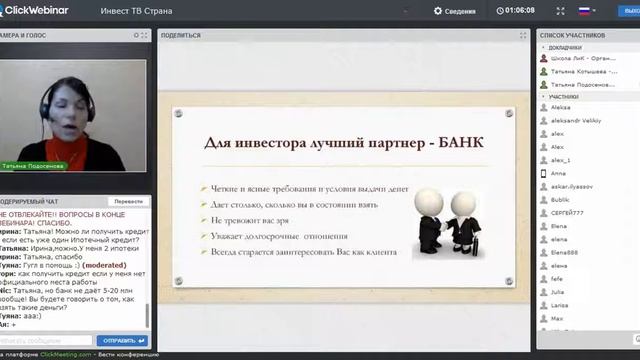Click the user icon beside askar.ilyassov

click(x=544, y=187)
